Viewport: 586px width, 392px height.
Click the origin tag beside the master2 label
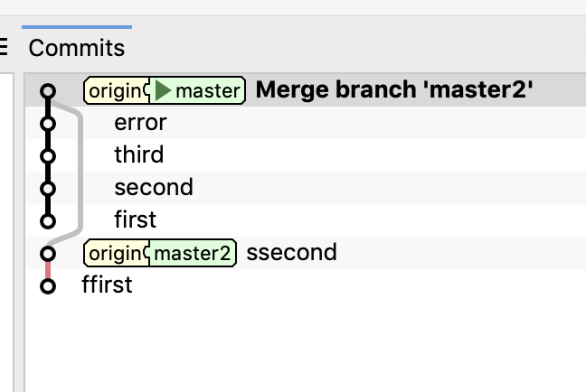(115, 253)
